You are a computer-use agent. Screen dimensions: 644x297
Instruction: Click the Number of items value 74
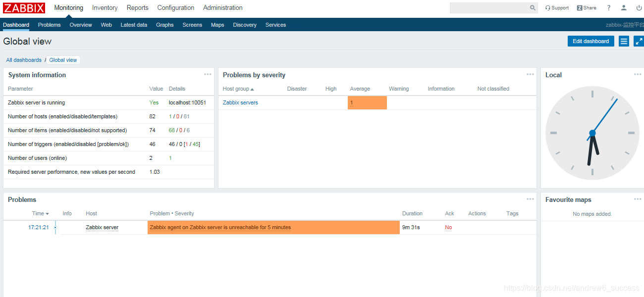click(x=153, y=130)
